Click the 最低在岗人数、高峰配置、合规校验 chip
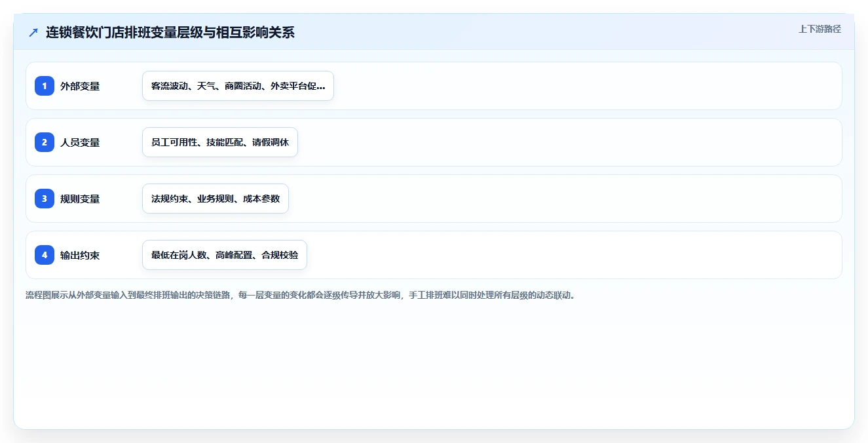Viewport: 868px width, 443px height. click(x=225, y=255)
